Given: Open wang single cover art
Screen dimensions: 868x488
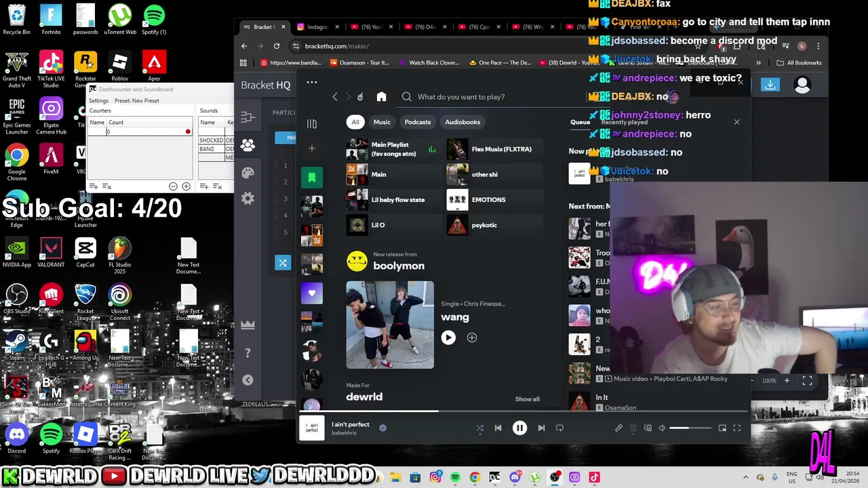Looking at the screenshot, I should (x=390, y=325).
